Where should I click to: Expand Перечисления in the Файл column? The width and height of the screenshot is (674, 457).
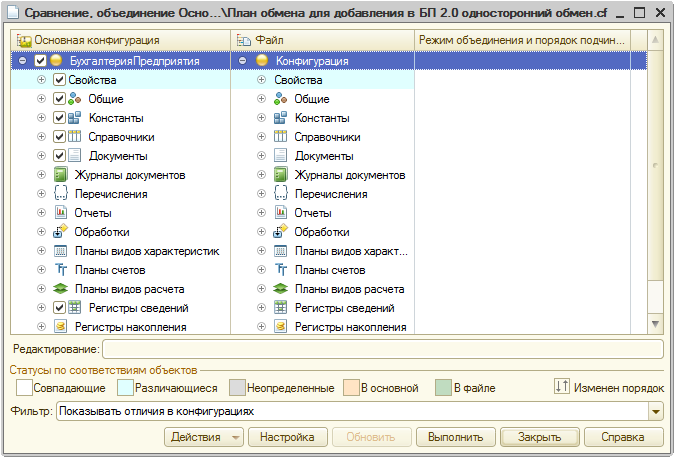click(x=261, y=194)
